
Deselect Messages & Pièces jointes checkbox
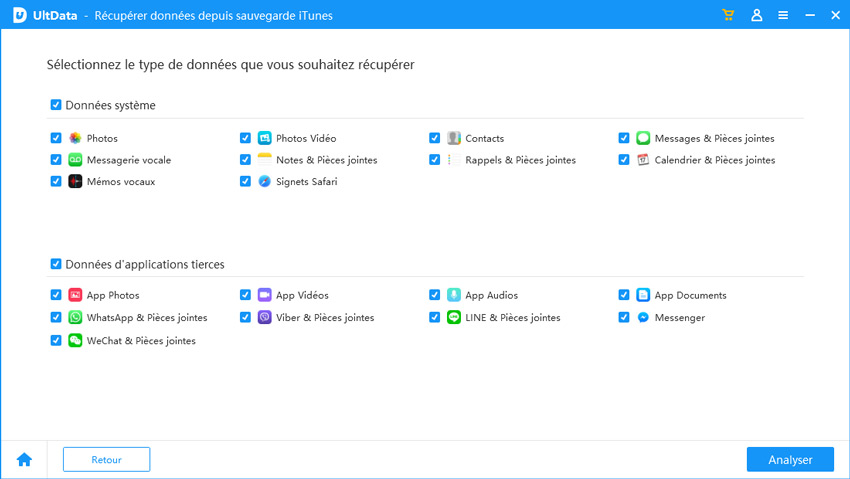pyautogui.click(x=624, y=138)
